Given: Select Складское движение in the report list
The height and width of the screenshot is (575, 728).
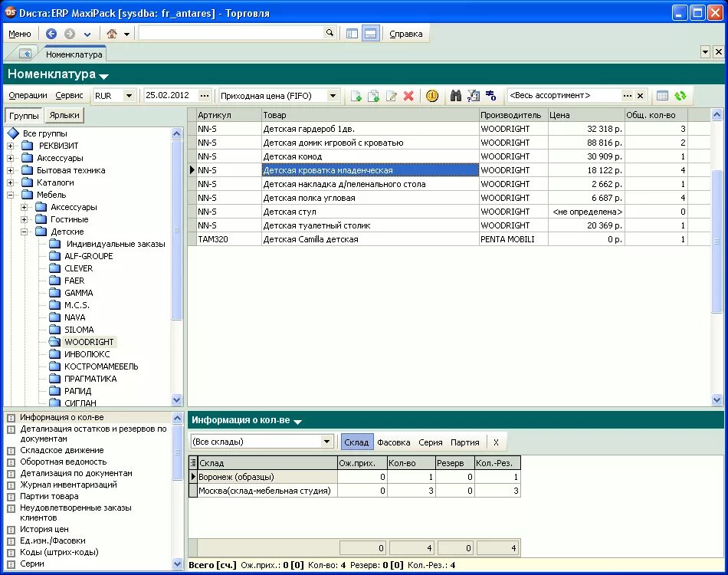Looking at the screenshot, I should pos(62,450).
